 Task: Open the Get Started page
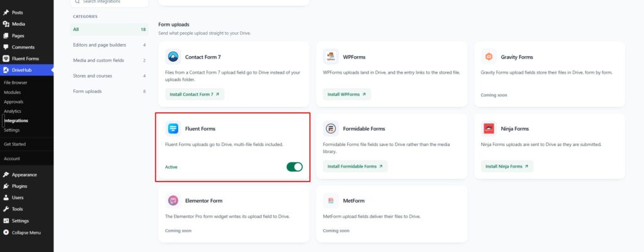(15, 144)
